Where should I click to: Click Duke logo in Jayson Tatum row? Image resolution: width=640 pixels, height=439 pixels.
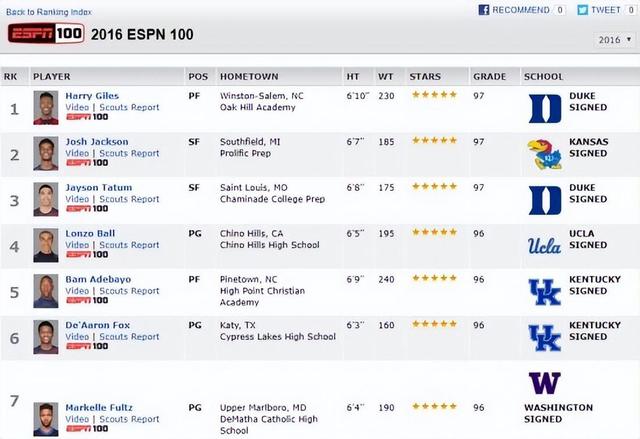(x=545, y=200)
